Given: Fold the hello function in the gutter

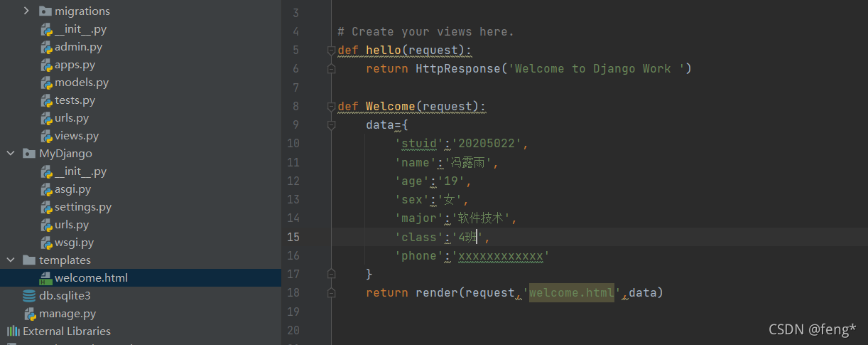Looking at the screenshot, I should point(331,51).
